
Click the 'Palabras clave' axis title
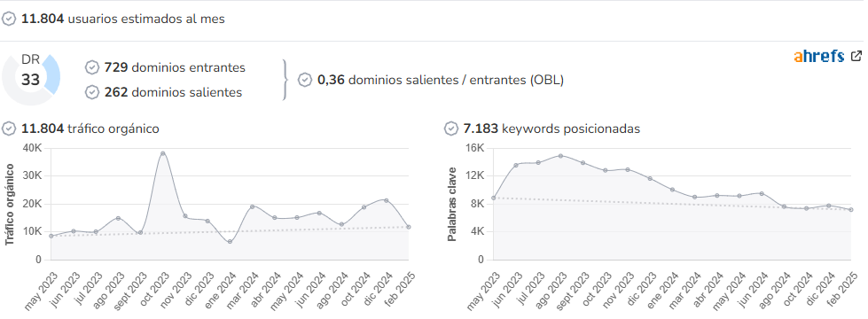click(x=452, y=204)
